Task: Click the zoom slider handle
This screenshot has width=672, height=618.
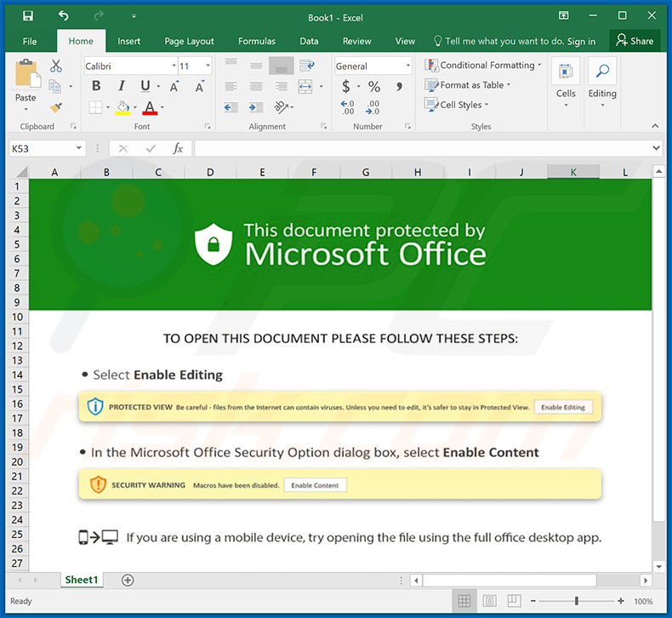Action: click(x=577, y=601)
